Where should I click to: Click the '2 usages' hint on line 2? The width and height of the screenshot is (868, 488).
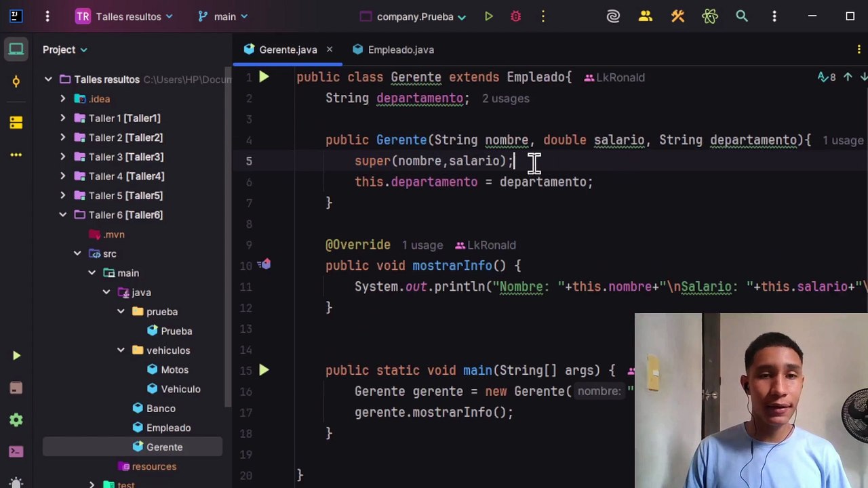point(505,98)
